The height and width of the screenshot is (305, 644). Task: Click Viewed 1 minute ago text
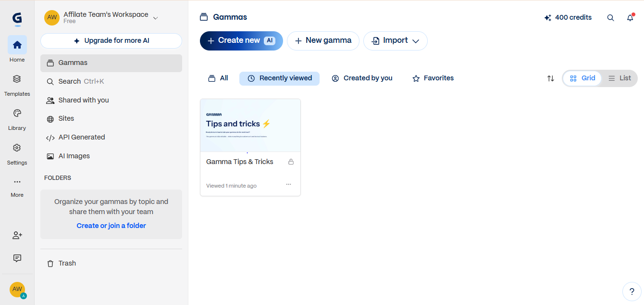click(231, 186)
